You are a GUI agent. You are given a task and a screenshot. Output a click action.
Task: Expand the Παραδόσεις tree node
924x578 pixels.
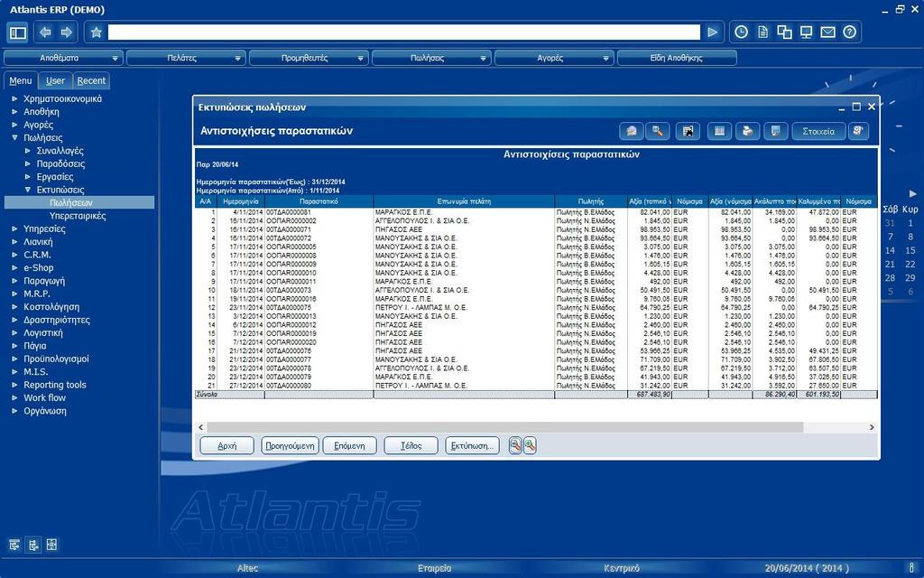click(x=28, y=164)
